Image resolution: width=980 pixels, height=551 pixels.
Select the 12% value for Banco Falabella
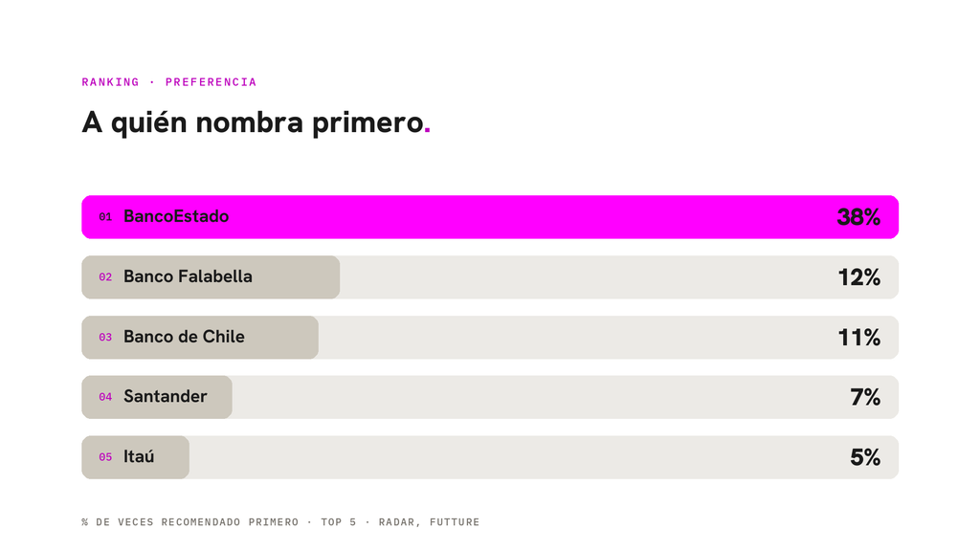coord(858,277)
